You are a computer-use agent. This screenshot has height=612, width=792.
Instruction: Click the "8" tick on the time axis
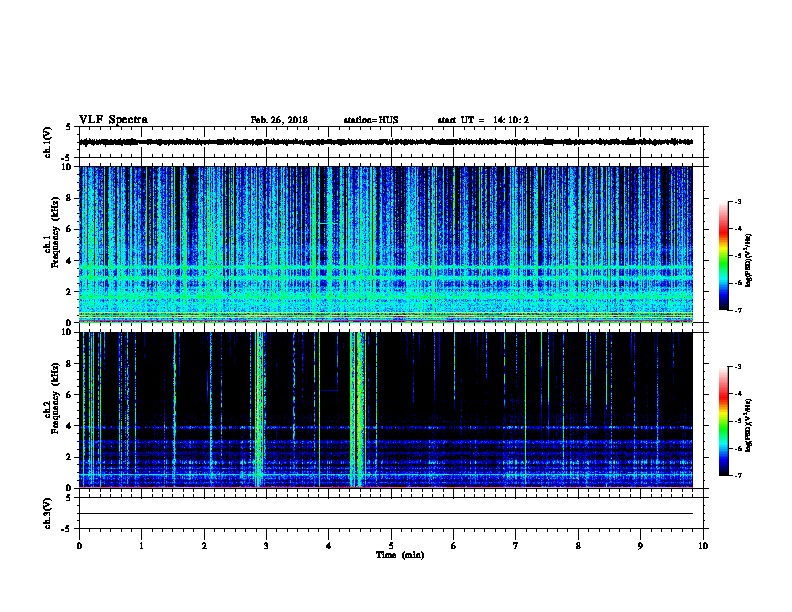coord(578,546)
